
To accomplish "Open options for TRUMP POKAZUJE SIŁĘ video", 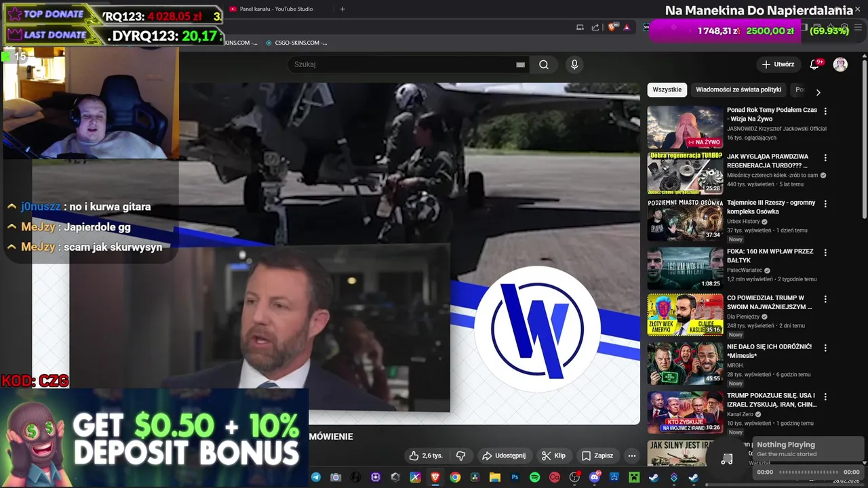I will tap(825, 396).
